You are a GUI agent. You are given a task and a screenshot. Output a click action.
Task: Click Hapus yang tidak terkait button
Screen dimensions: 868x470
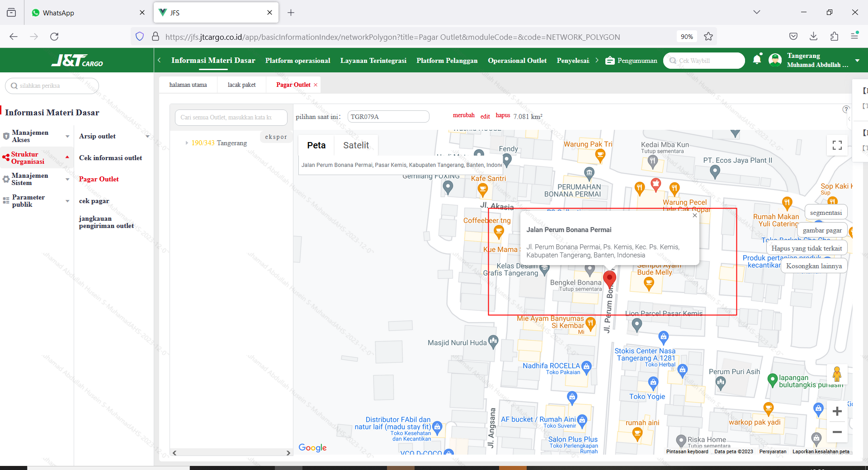807,248
